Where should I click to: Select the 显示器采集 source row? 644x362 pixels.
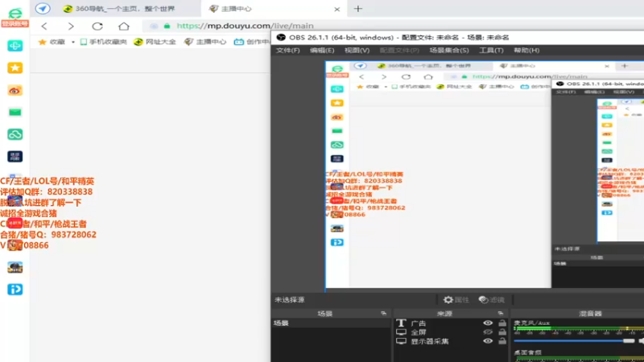tap(451, 341)
